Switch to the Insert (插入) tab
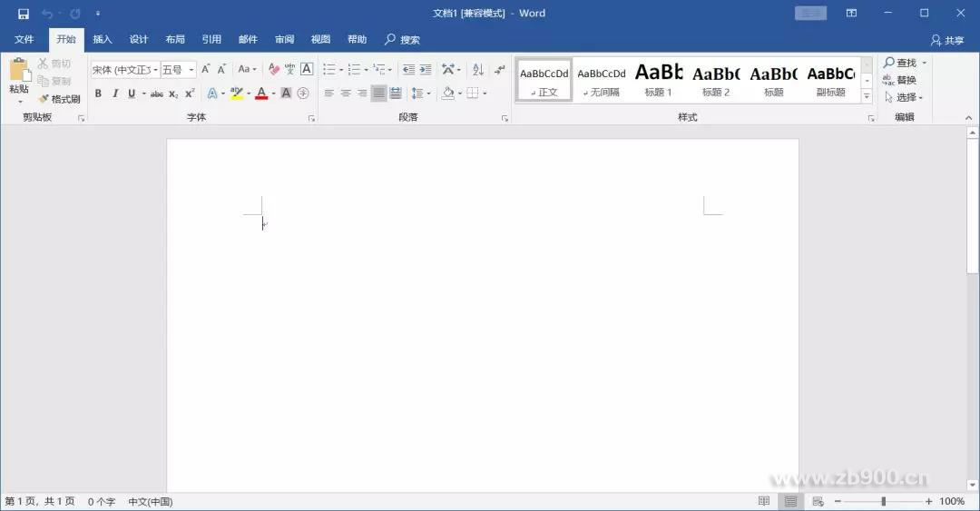The width and height of the screenshot is (980, 511). pos(103,39)
